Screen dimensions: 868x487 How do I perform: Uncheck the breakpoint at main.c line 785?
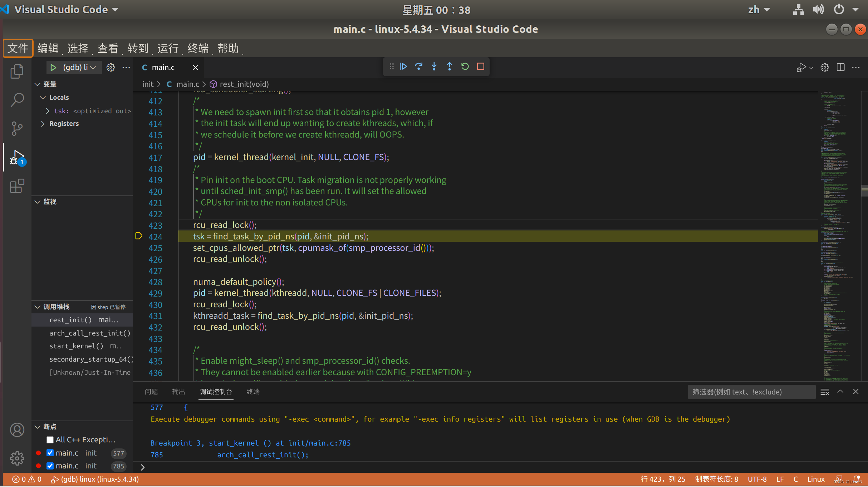(x=50, y=466)
